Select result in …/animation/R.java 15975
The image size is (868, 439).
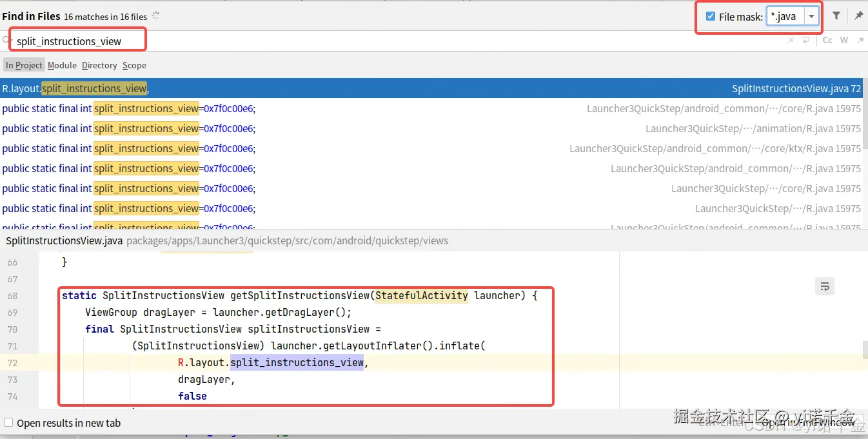coord(431,128)
